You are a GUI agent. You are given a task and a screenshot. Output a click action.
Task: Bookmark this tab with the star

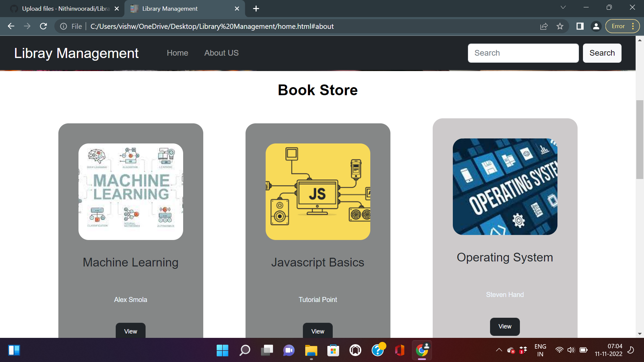pos(560,26)
